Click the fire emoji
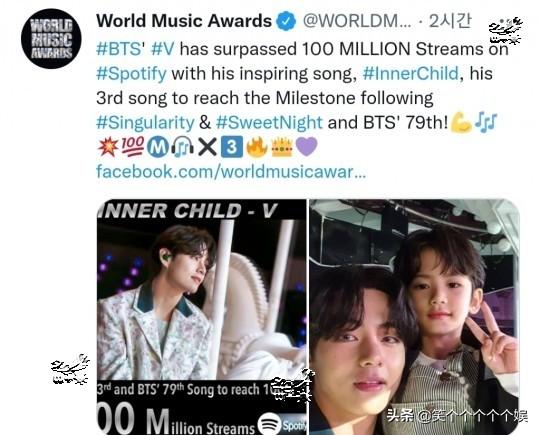 (x=257, y=147)
